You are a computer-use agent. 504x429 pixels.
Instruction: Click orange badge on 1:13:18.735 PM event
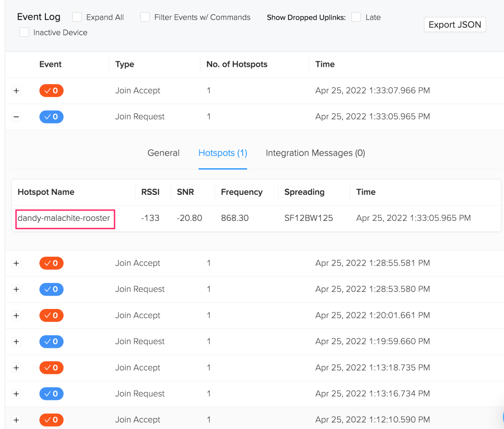pyautogui.click(x=51, y=368)
